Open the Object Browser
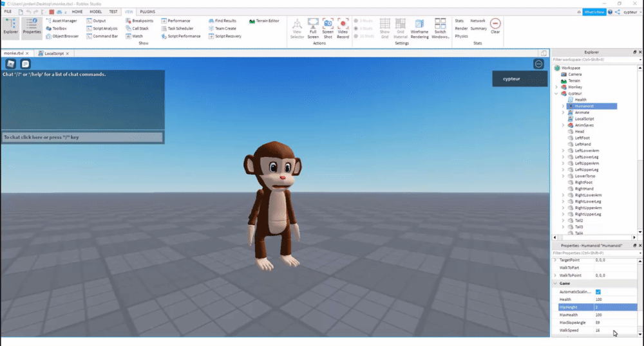Image resolution: width=644 pixels, height=346 pixels. [x=62, y=36]
